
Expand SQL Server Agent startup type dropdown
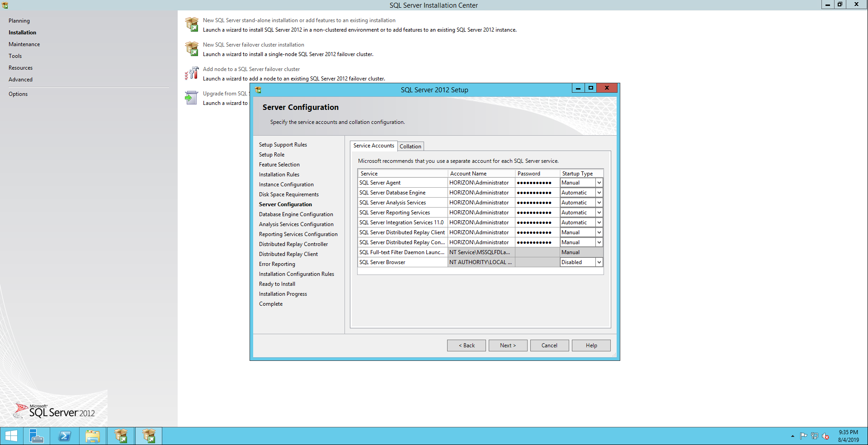tap(599, 183)
